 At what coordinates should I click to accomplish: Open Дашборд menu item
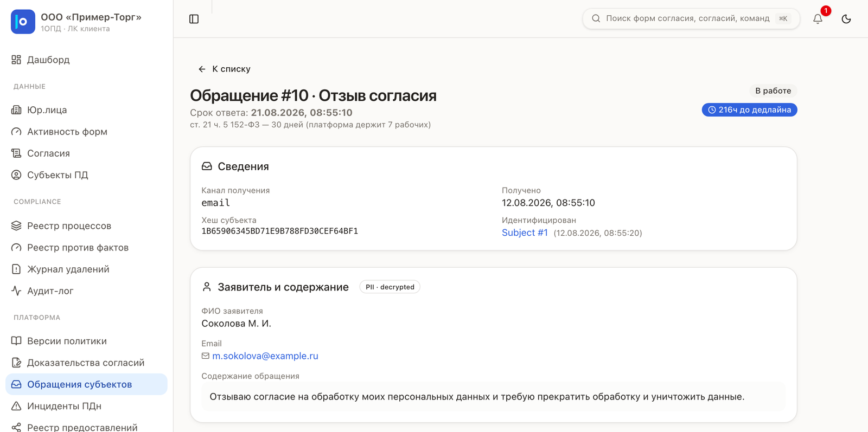[86, 60]
